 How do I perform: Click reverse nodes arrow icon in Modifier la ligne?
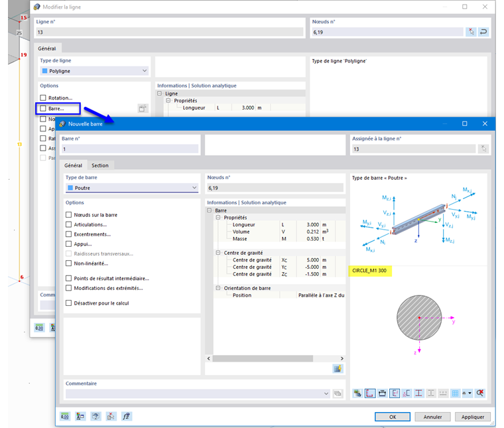[483, 31]
